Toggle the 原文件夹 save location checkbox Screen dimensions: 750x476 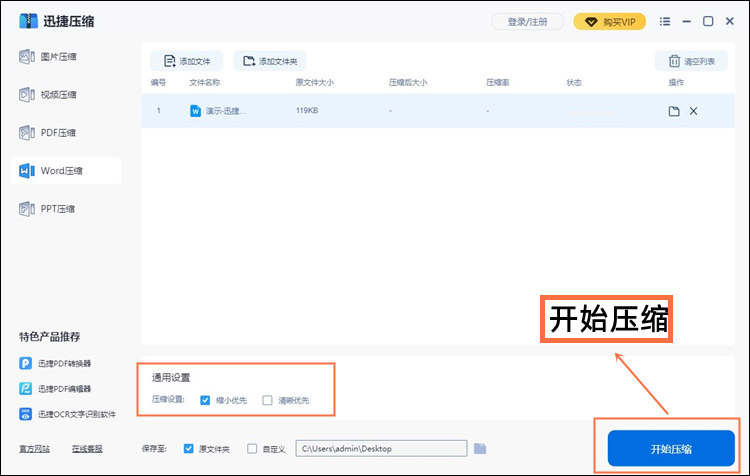[x=189, y=449]
